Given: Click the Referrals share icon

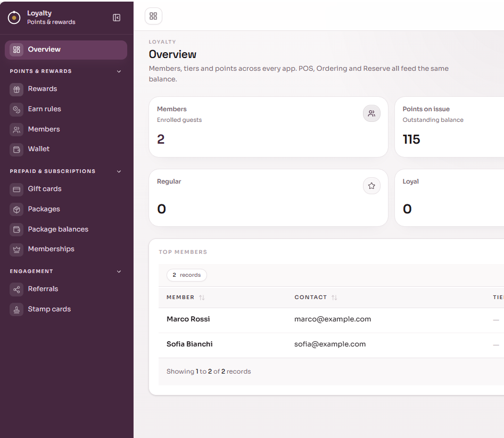Looking at the screenshot, I should pos(16,289).
